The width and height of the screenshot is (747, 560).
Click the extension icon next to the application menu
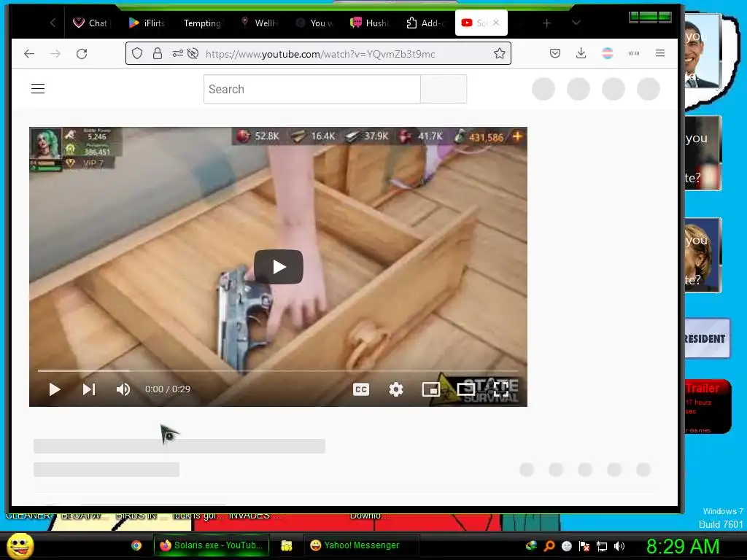(634, 53)
